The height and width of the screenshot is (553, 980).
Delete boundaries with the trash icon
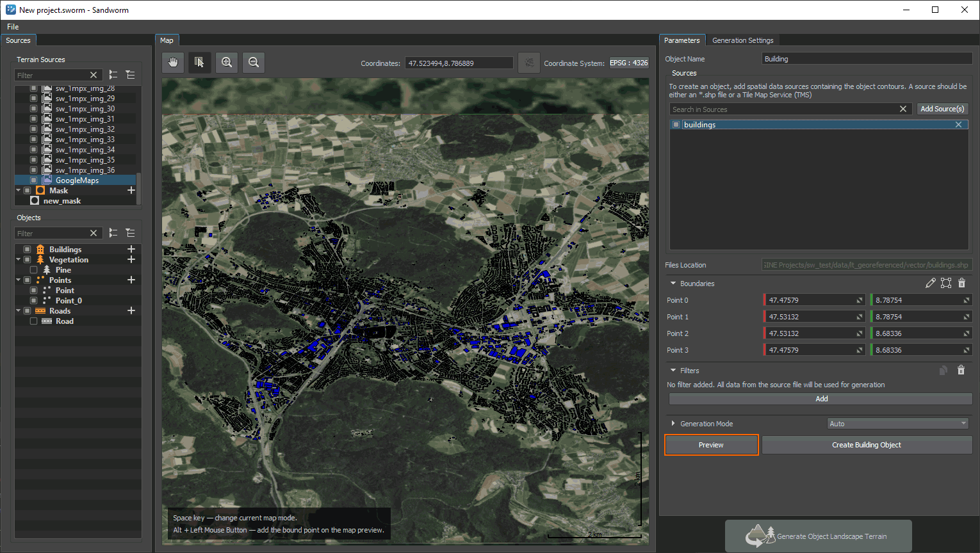tap(961, 284)
